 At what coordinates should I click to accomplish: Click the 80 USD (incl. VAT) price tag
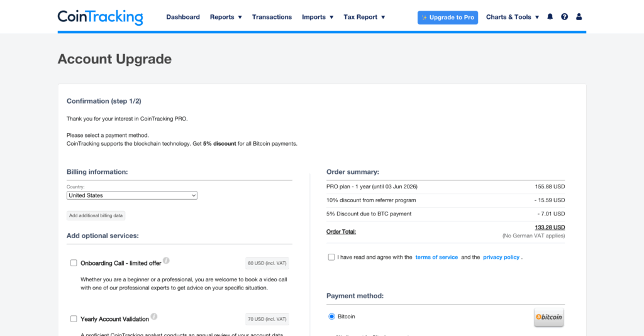click(267, 263)
